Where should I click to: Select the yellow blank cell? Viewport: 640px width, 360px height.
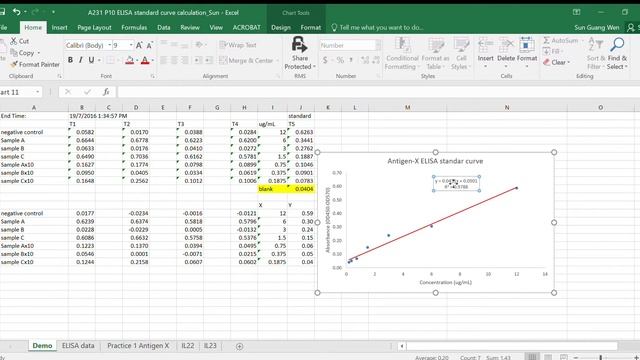272,189
